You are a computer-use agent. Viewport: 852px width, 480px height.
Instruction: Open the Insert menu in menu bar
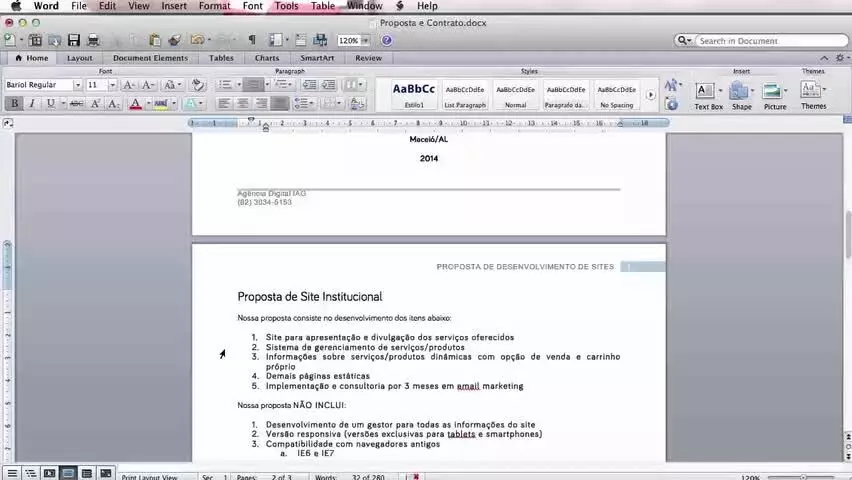click(174, 6)
